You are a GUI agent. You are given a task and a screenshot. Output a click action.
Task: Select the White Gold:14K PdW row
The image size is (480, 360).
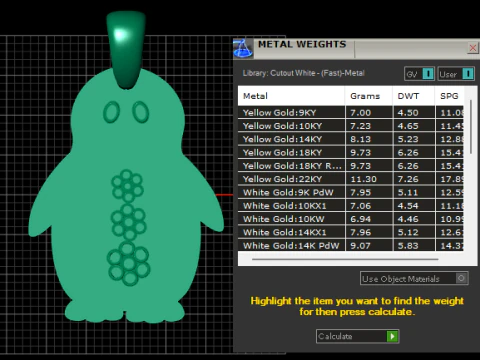coord(351,245)
